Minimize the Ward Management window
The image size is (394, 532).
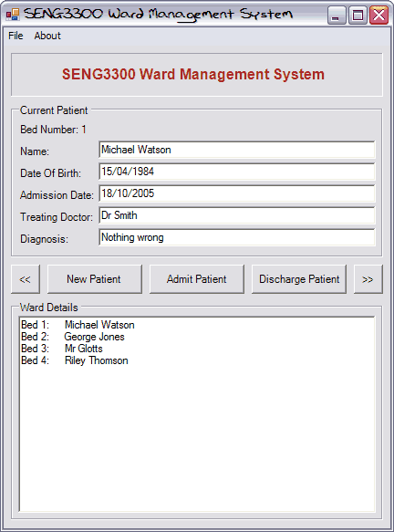tap(337, 16)
